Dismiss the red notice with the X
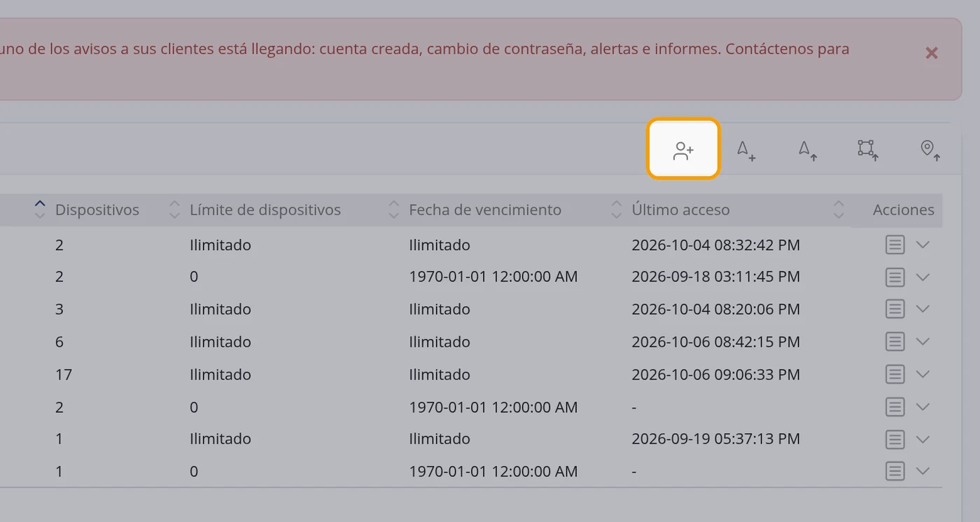Image resolution: width=980 pixels, height=522 pixels. pyautogui.click(x=931, y=53)
